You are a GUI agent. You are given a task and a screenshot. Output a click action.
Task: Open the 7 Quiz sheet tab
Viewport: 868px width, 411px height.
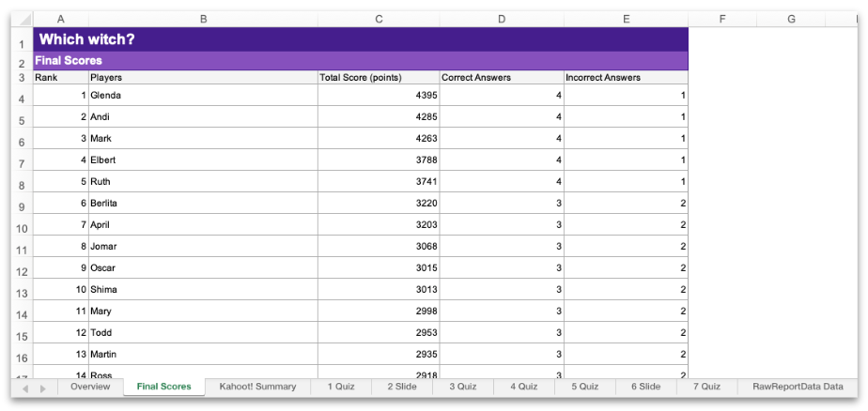(706, 387)
